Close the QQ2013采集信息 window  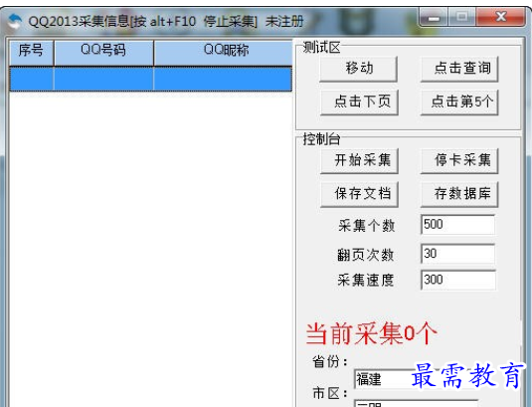pyautogui.click(x=501, y=16)
